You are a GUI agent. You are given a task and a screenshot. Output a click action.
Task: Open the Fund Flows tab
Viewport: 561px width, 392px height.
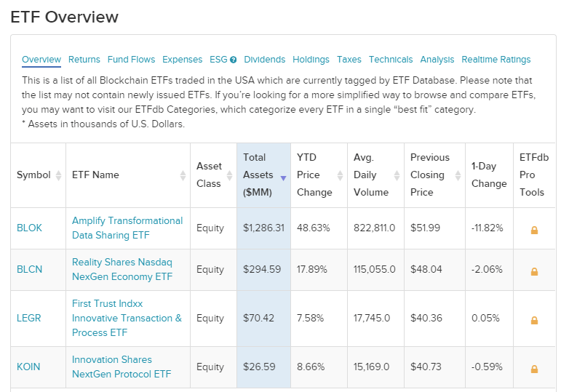[x=131, y=60]
